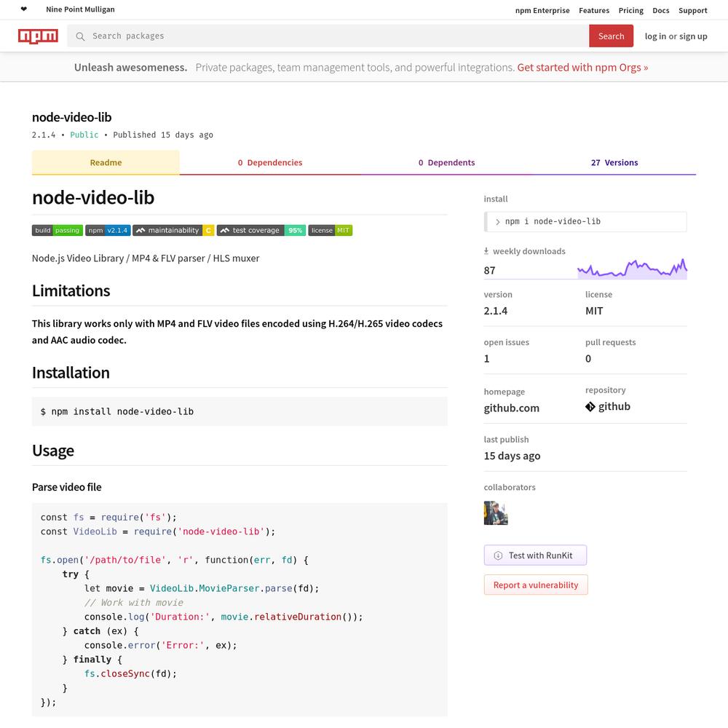Open the 27 Versions tab

click(x=614, y=162)
